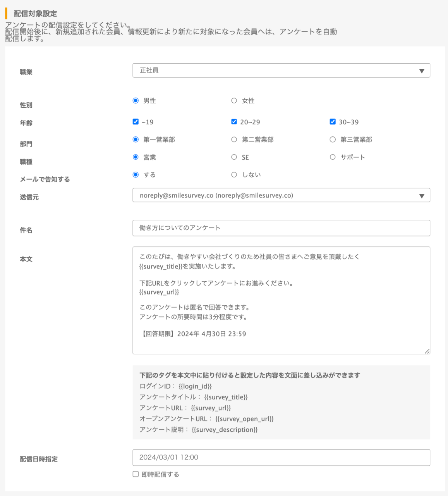Click the 配信日時指定 date time field
The width and height of the screenshot is (448, 496).
tap(281, 458)
